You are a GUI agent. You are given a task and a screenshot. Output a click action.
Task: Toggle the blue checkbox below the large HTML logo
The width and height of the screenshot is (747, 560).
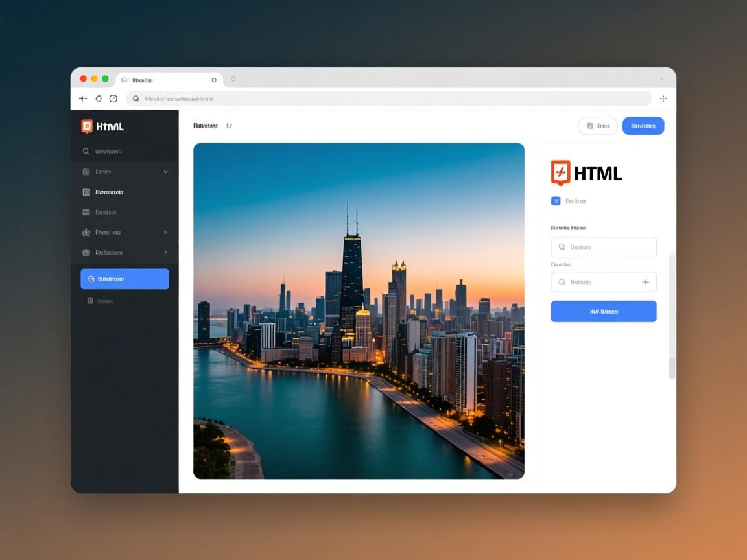(x=556, y=201)
